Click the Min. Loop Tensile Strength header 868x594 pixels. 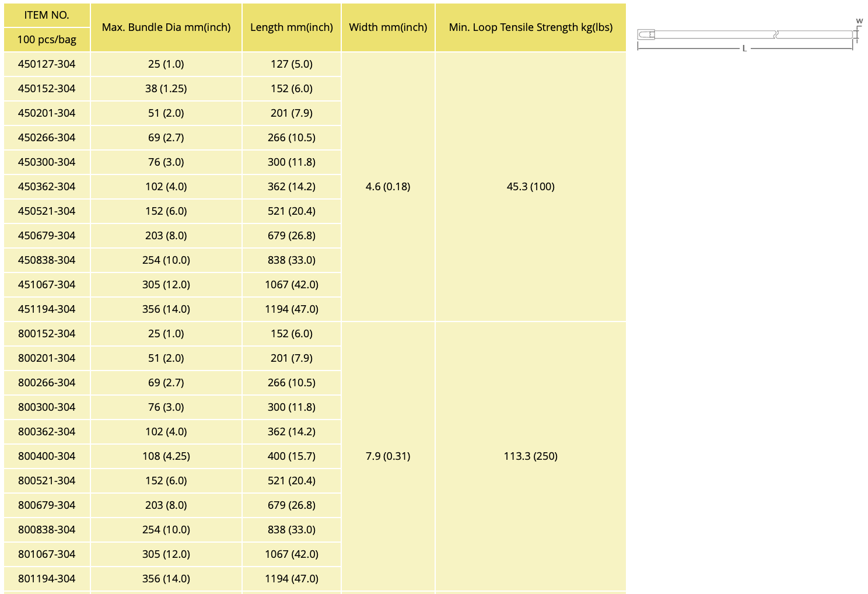pyautogui.click(x=531, y=27)
